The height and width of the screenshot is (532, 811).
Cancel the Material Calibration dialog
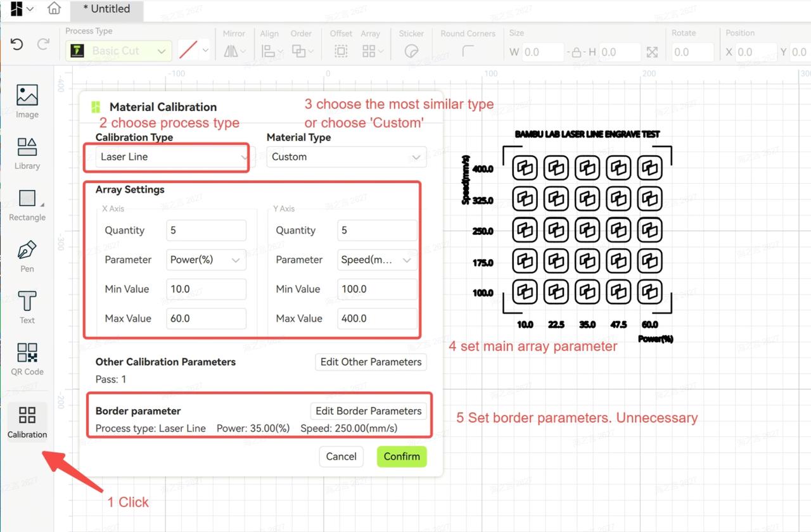(342, 456)
